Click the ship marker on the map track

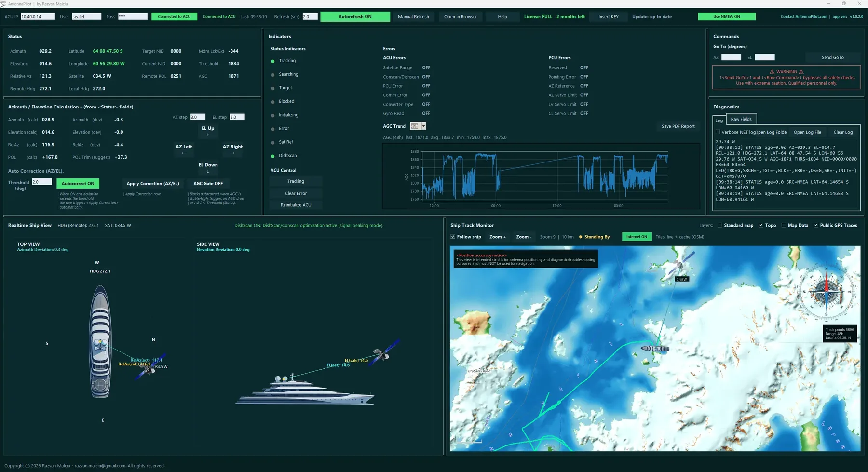pos(655,348)
